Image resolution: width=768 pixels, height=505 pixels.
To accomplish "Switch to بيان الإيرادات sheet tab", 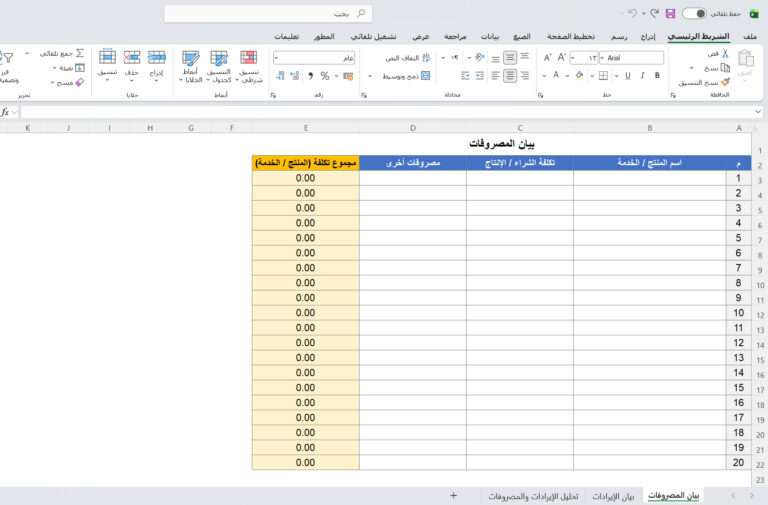I will [614, 496].
